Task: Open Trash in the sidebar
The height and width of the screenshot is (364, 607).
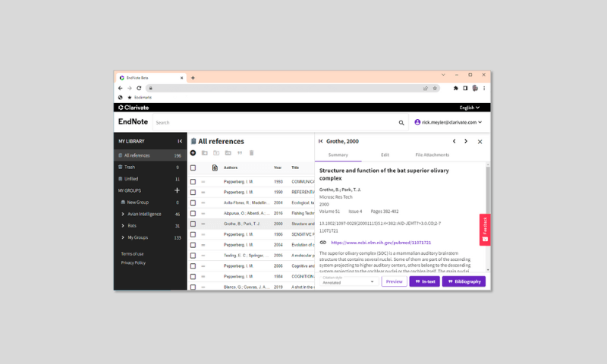Action: pos(150,167)
